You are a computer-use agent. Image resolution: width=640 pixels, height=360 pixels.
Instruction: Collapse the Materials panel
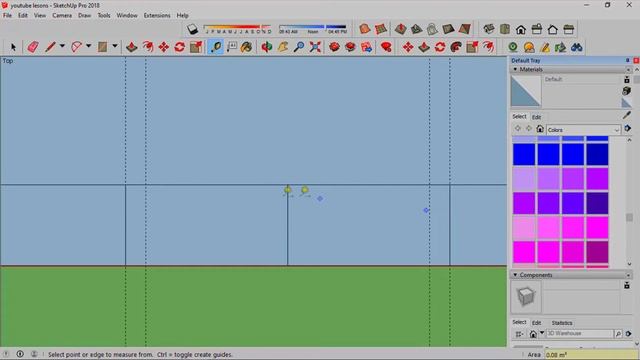pos(515,69)
